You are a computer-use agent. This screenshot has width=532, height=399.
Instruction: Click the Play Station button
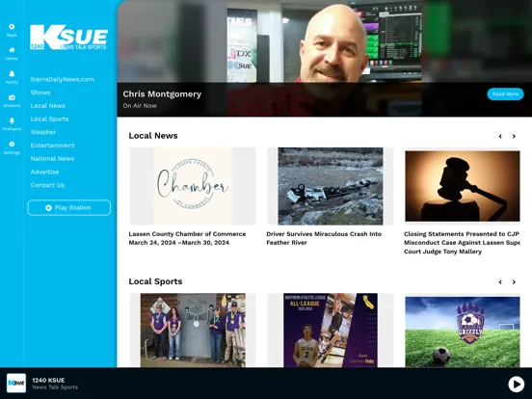69,207
